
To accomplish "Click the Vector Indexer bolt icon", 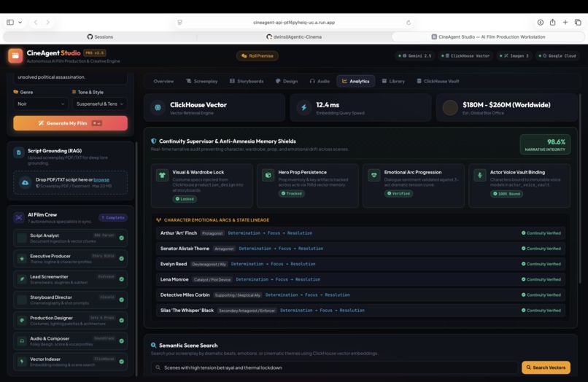I will [22, 362].
